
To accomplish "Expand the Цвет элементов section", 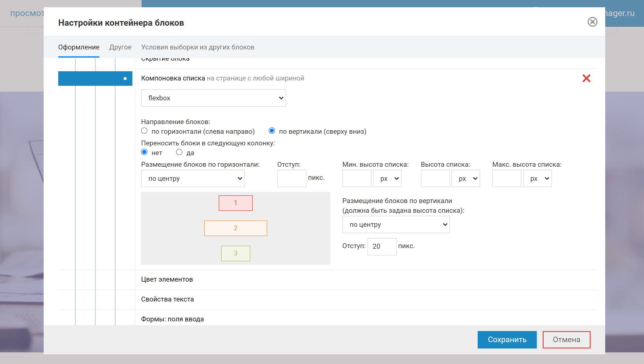I will tap(167, 279).
